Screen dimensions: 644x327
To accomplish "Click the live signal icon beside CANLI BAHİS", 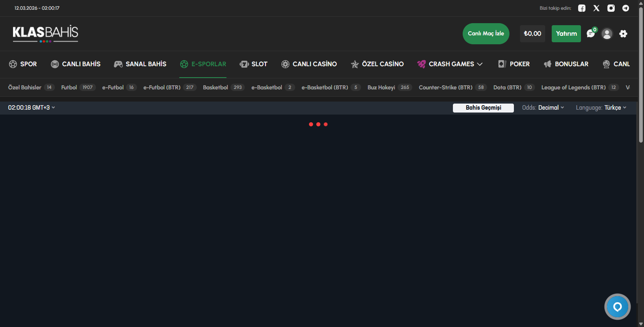I will (x=55, y=64).
